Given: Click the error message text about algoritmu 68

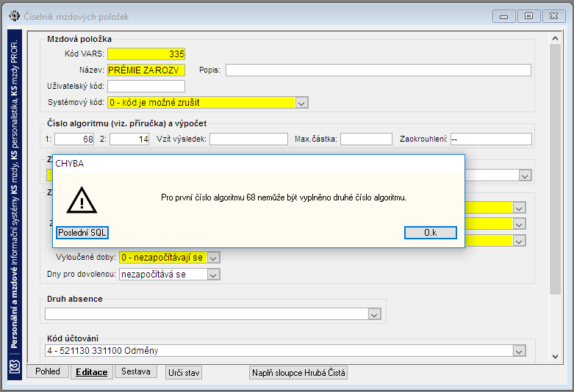Looking at the screenshot, I should (x=284, y=197).
